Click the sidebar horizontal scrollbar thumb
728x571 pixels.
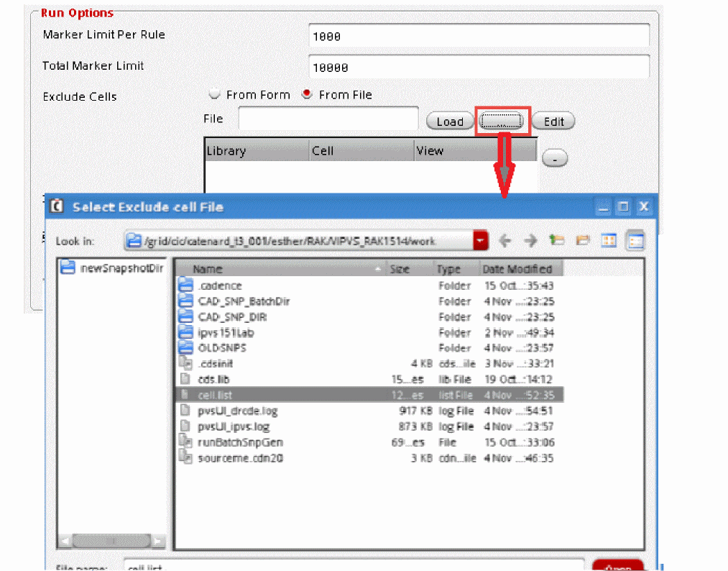(112, 541)
